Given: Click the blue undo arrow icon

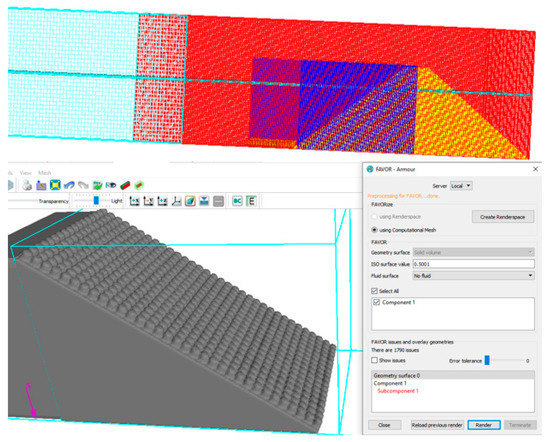Looking at the screenshot, I should click(x=69, y=185).
